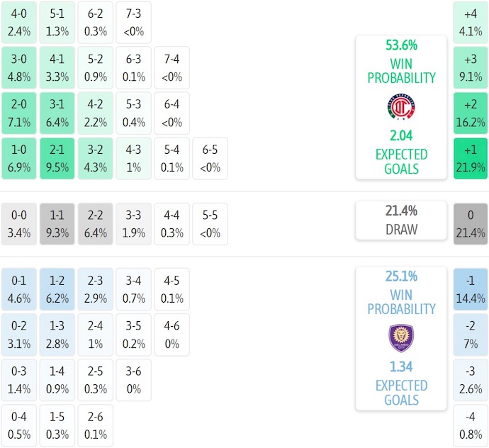Select the 6-5 scoreline cell

tap(210, 159)
